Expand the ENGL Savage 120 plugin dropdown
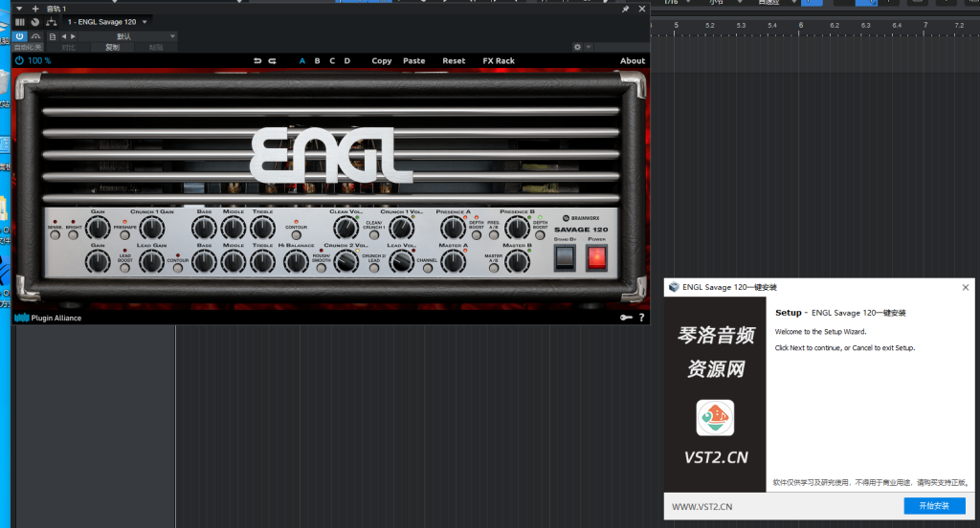Viewport: 980px width, 528px height. click(146, 21)
